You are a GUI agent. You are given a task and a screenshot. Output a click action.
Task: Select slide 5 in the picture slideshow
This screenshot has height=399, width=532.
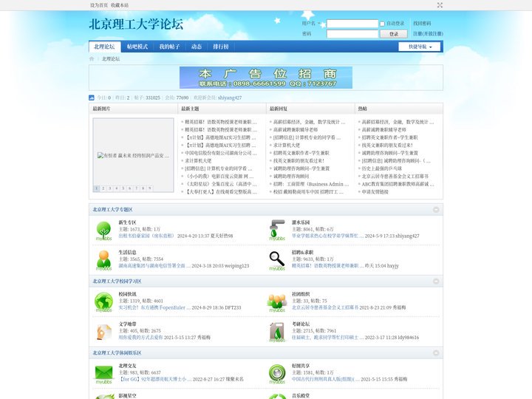[x=123, y=188]
